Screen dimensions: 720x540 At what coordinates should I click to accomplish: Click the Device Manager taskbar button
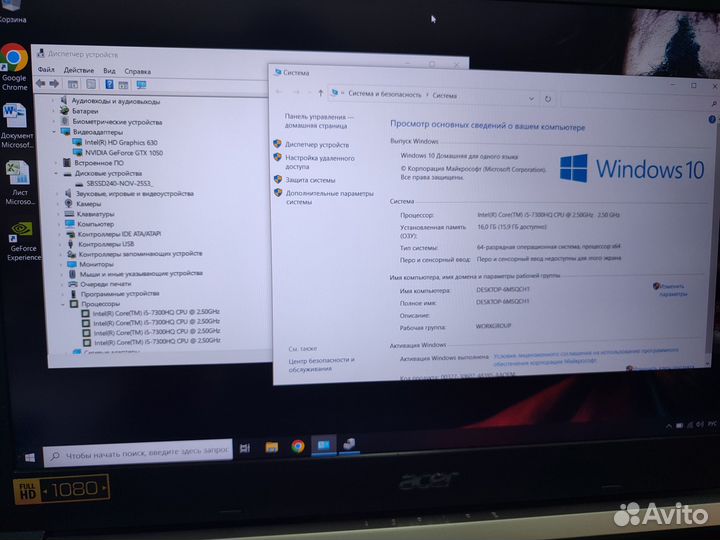(349, 444)
